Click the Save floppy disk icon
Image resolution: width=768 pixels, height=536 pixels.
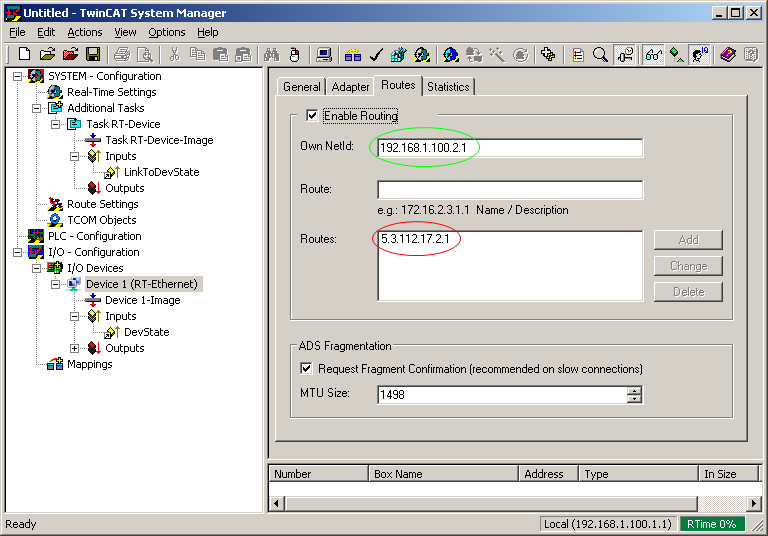[93, 54]
